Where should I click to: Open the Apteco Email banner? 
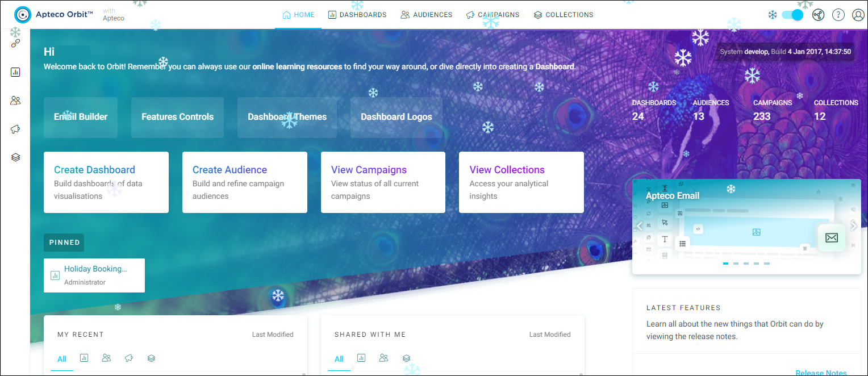pyautogui.click(x=746, y=227)
